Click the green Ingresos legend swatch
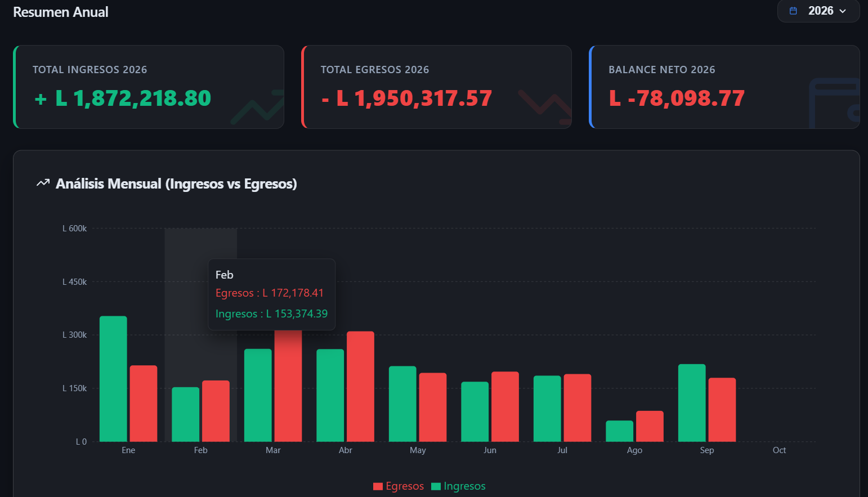The image size is (868, 497). pos(436,486)
